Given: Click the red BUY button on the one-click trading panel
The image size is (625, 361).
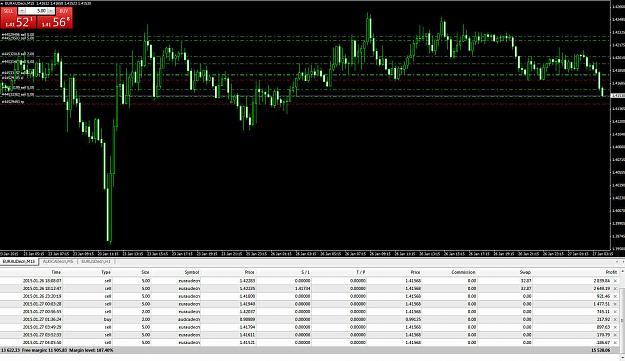Looking at the screenshot, I should coord(64,11).
